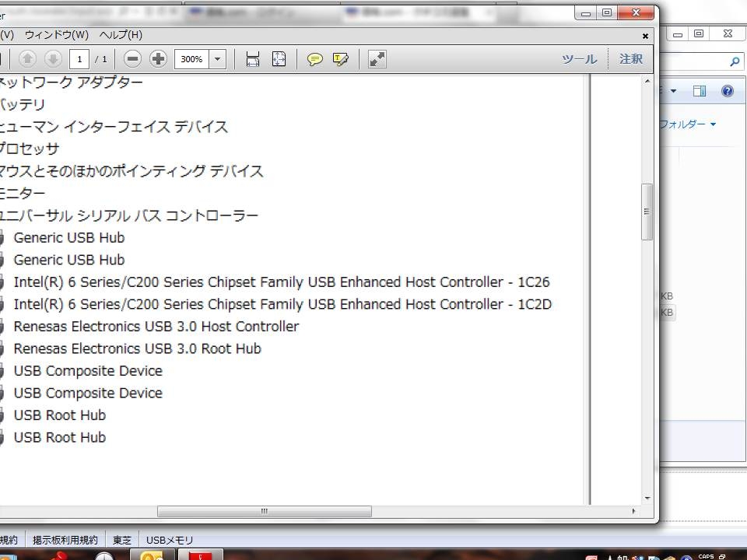Click the ヒューマン インターフェイス デバイス line
The width and height of the screenshot is (747, 560).
tap(114, 127)
